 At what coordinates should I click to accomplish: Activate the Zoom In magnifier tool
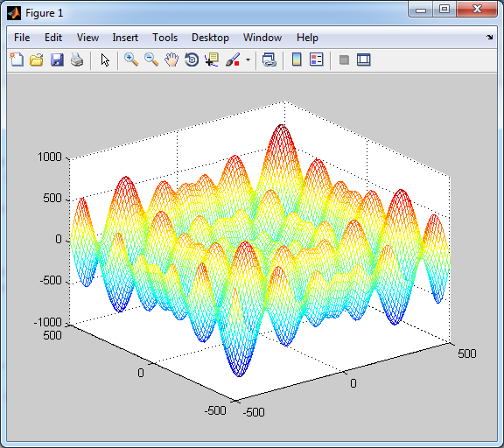coord(131,59)
